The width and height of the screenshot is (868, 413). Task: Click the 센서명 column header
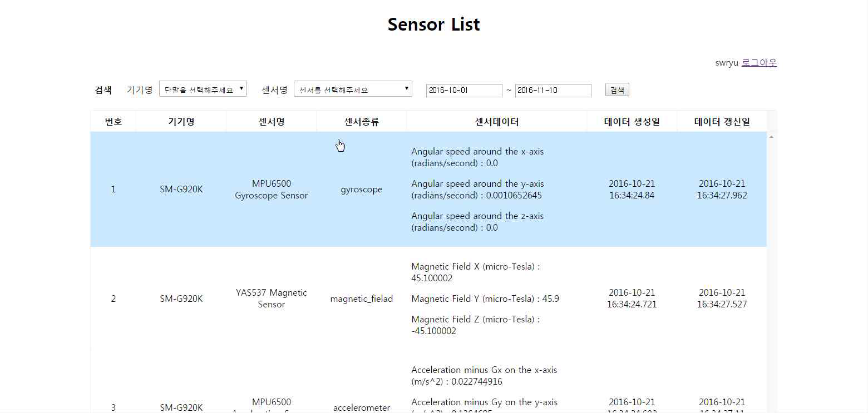point(272,122)
